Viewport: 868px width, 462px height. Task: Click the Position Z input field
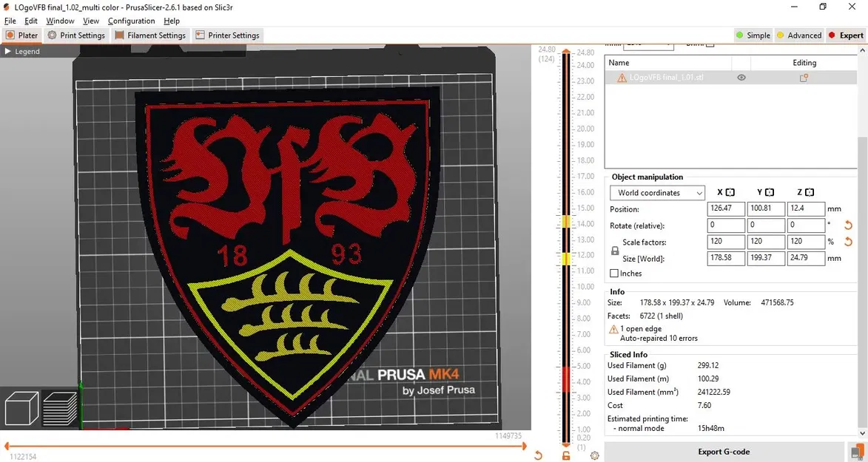click(x=807, y=208)
